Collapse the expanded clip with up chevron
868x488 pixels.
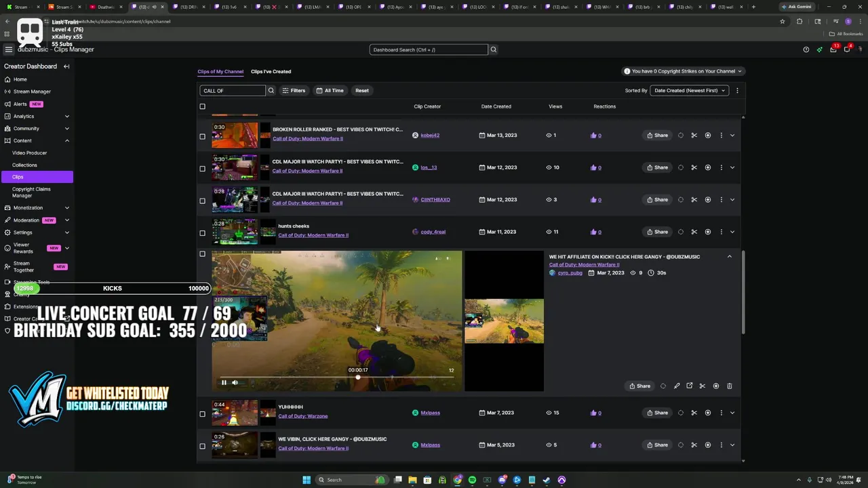point(729,257)
